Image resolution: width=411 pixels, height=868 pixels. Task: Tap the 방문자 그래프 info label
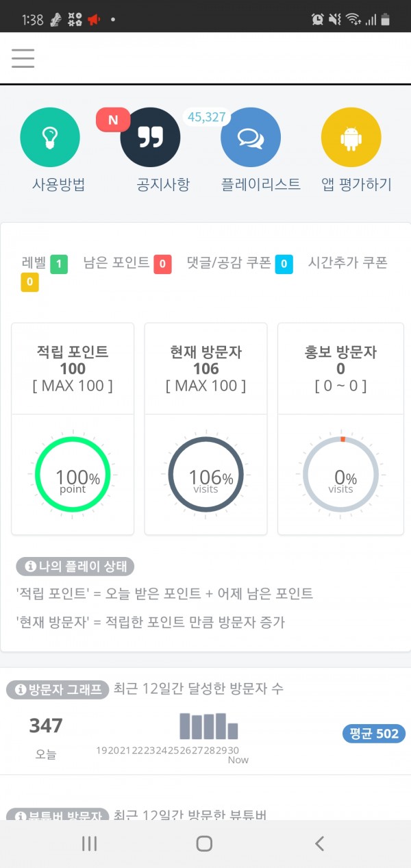click(58, 689)
